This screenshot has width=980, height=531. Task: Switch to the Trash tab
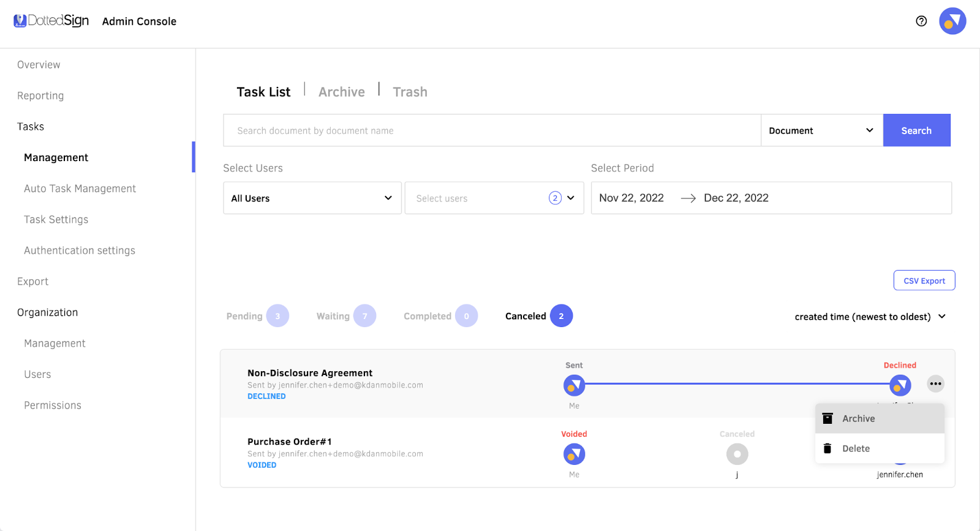(410, 92)
